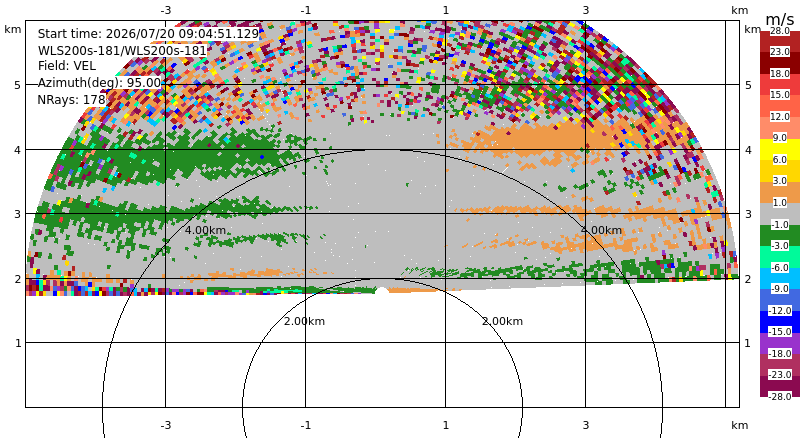
Task: Click the right 2.00km range ring label
Action: click(503, 321)
